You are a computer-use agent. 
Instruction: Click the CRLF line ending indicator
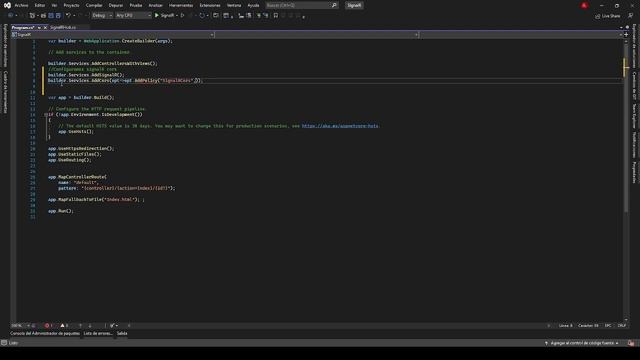(x=622, y=326)
